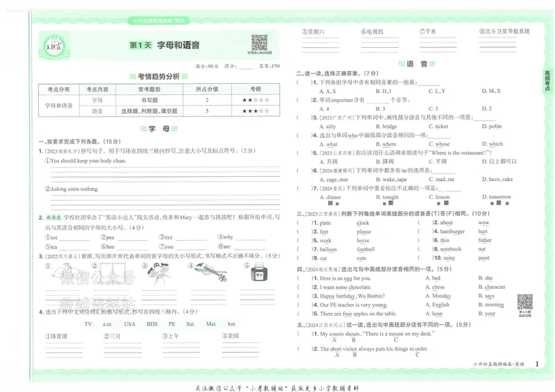Click option 'B. where'
Viewport: 555px width, 392px height.
(x=386, y=144)
